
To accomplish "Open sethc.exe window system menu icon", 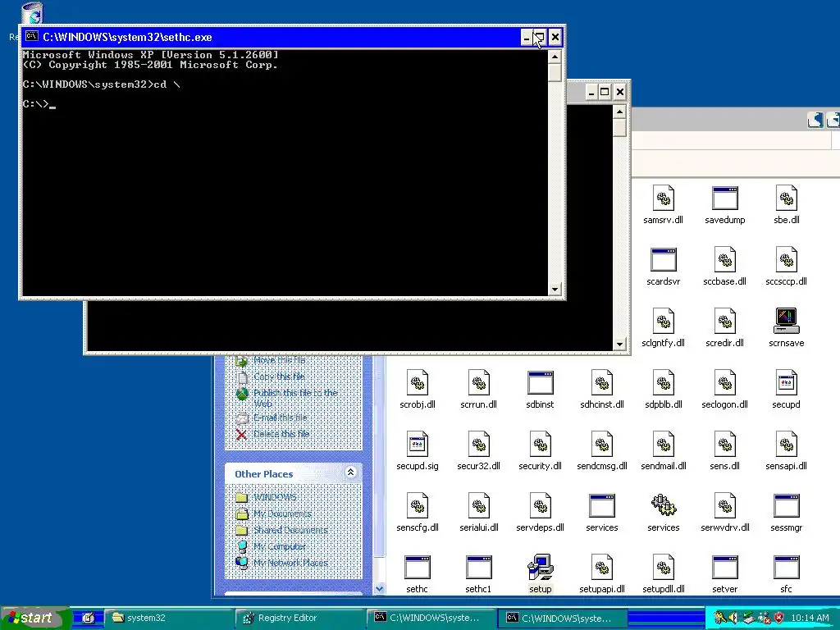I will click(32, 36).
